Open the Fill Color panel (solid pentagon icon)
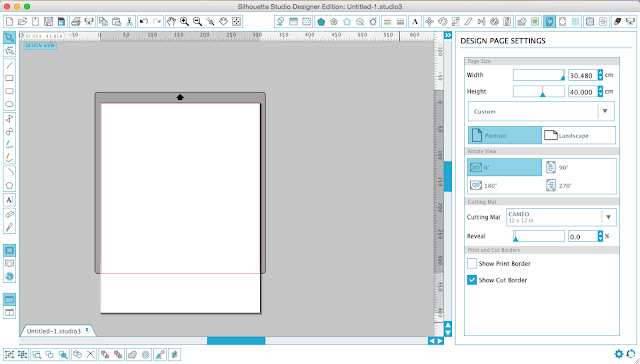 pyautogui.click(x=321, y=21)
